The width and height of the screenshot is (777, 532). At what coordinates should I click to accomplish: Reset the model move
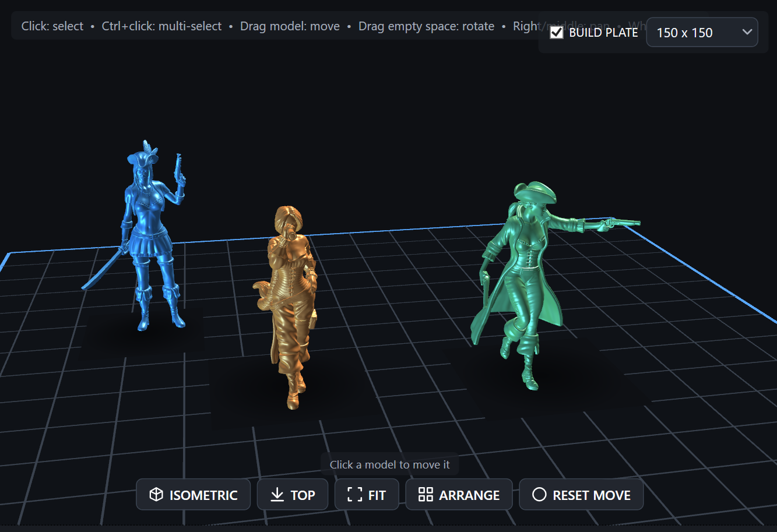pos(581,495)
